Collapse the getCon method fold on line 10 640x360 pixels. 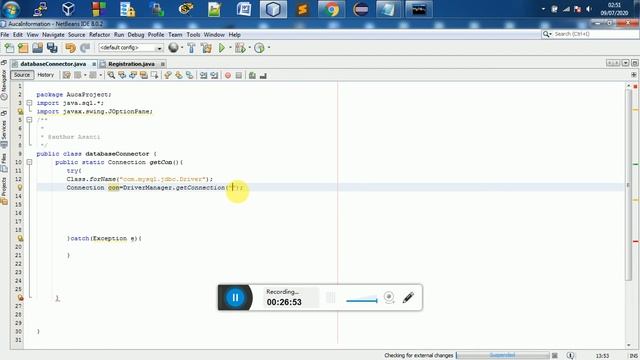[x=29, y=162]
